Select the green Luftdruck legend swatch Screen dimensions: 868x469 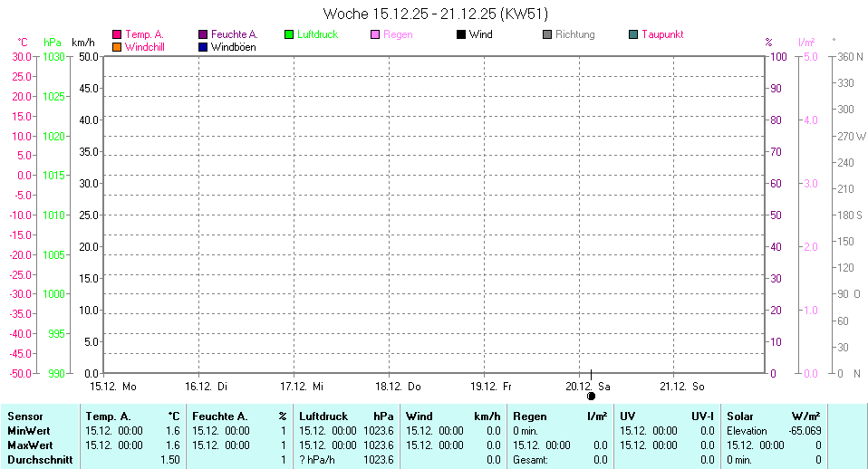[289, 34]
